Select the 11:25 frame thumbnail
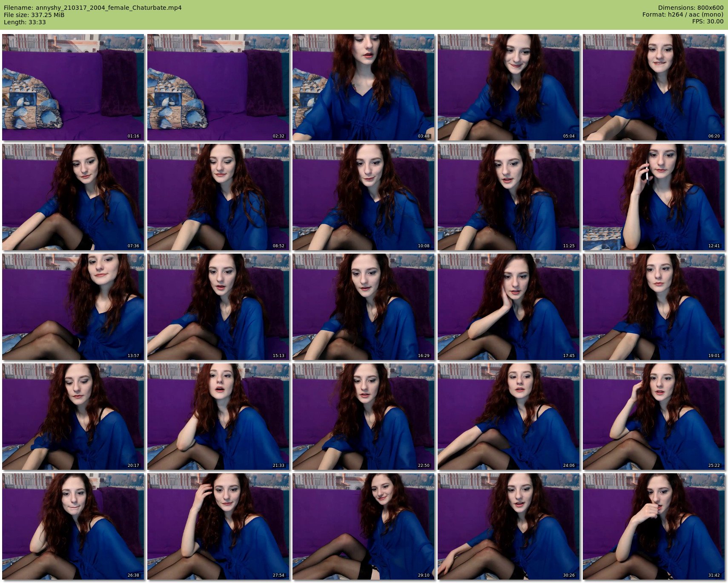The image size is (728, 583). click(509, 197)
